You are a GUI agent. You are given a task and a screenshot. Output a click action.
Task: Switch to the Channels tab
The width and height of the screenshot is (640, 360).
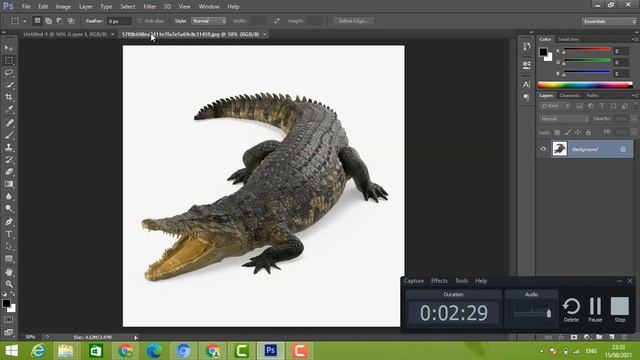(569, 96)
